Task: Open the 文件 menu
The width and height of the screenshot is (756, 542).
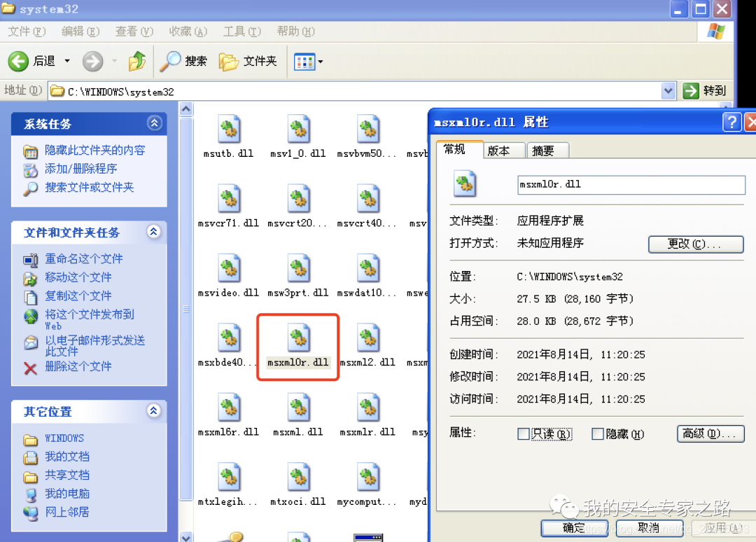Action: point(27,32)
